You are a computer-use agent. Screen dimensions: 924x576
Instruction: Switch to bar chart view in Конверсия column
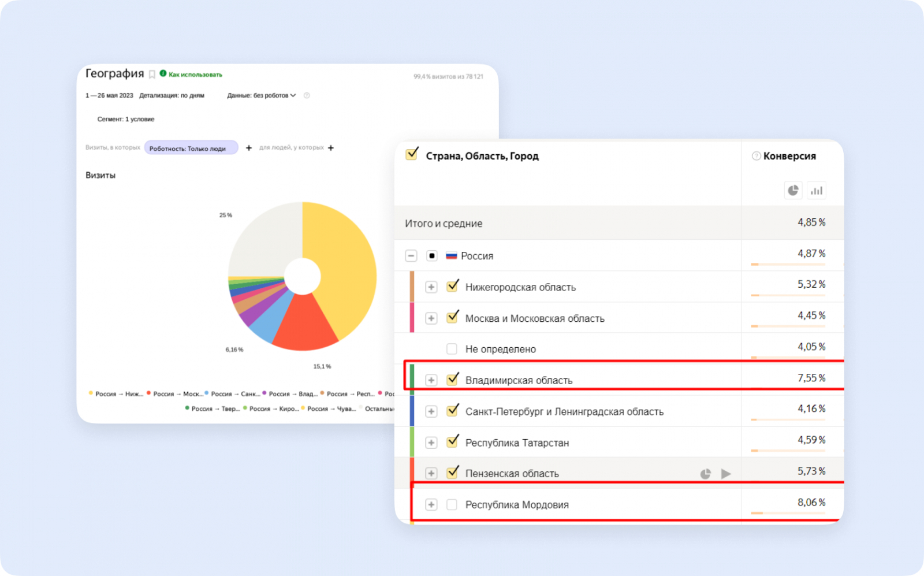click(817, 190)
